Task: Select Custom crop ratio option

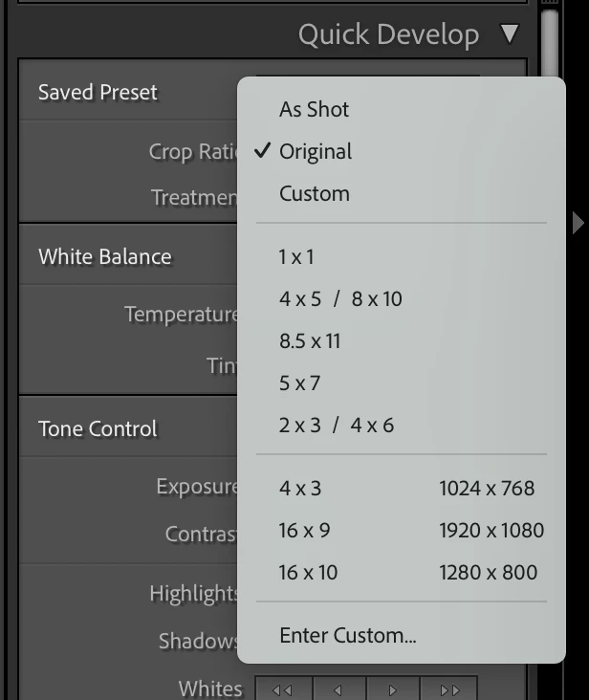Action: [x=315, y=193]
